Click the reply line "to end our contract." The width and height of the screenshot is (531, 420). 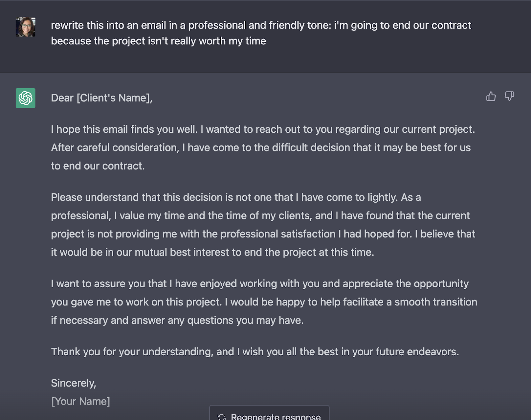(x=98, y=166)
